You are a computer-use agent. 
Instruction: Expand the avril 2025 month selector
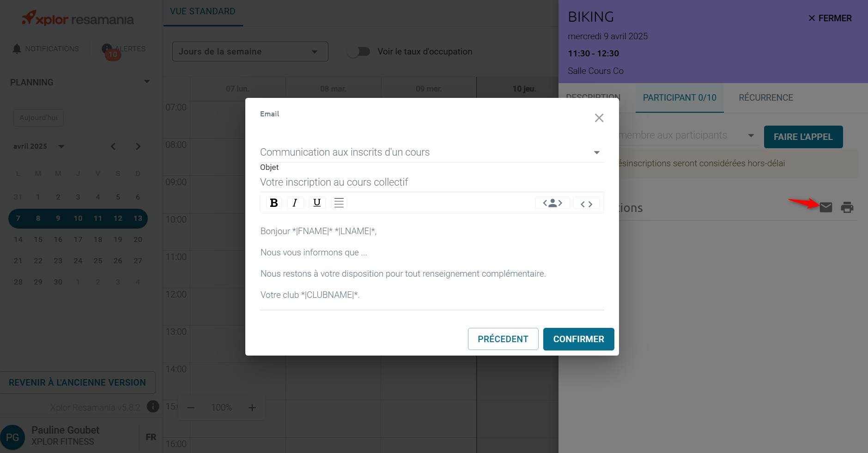pyautogui.click(x=61, y=146)
